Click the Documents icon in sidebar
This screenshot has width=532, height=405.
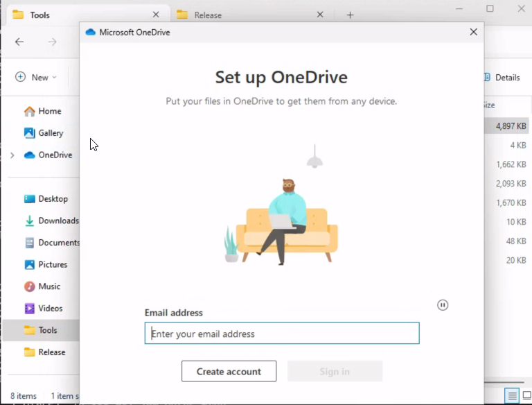30,243
